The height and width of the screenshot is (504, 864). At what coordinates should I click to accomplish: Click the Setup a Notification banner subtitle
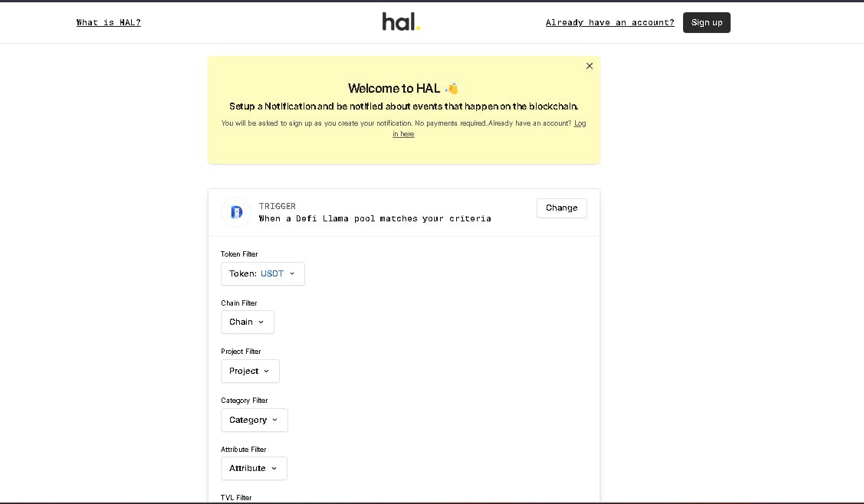pyautogui.click(x=404, y=106)
